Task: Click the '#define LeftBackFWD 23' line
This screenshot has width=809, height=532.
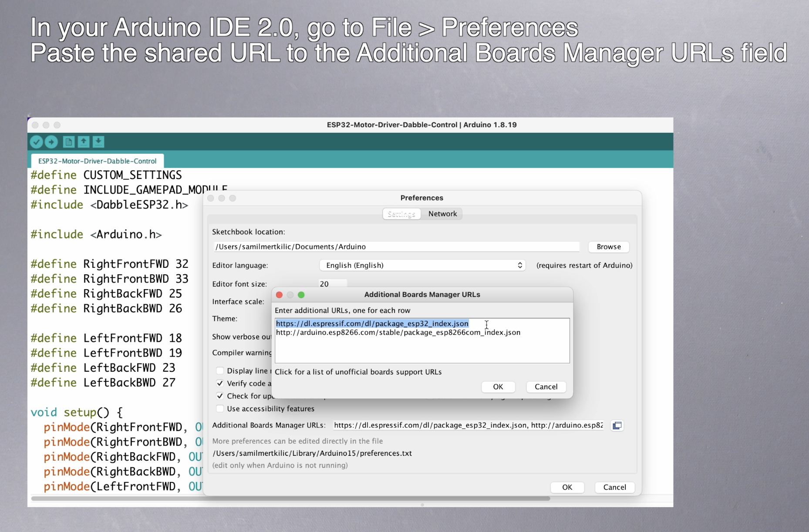Action: tap(103, 367)
